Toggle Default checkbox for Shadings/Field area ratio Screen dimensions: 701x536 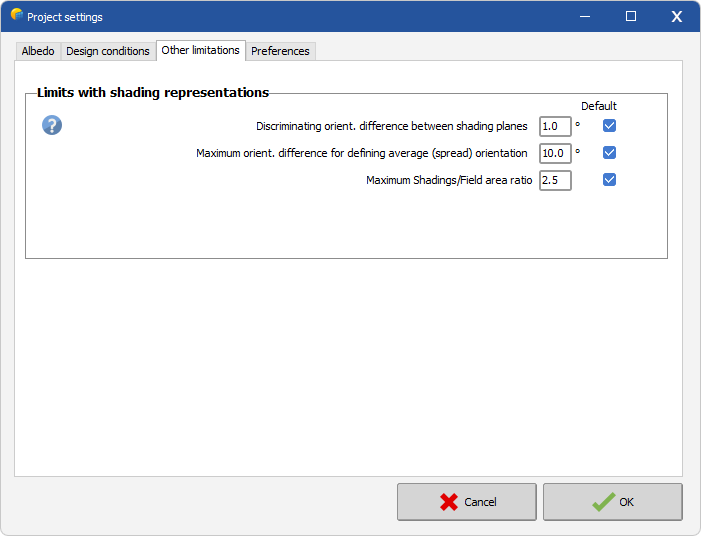(x=609, y=180)
